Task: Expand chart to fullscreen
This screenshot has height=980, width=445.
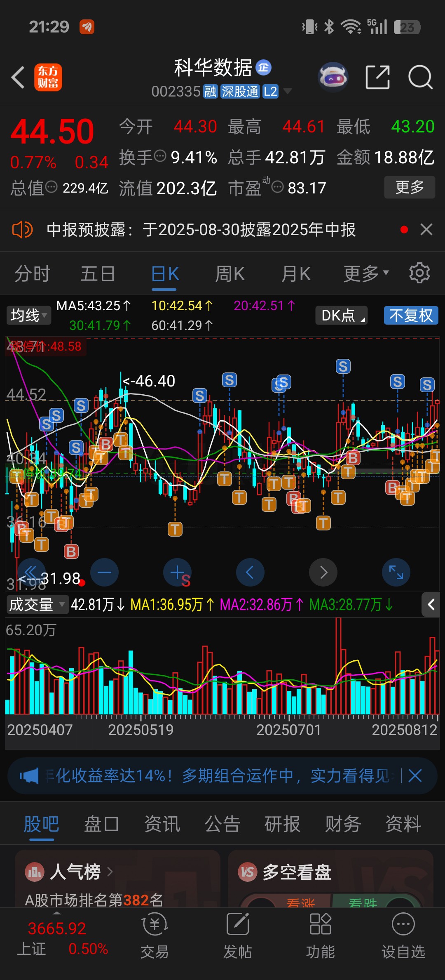Action: [x=396, y=572]
